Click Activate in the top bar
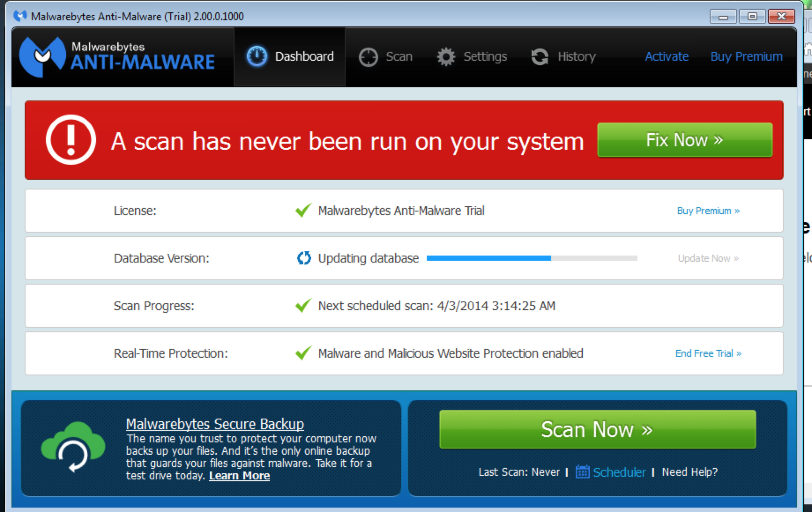812x512 pixels. pos(667,56)
